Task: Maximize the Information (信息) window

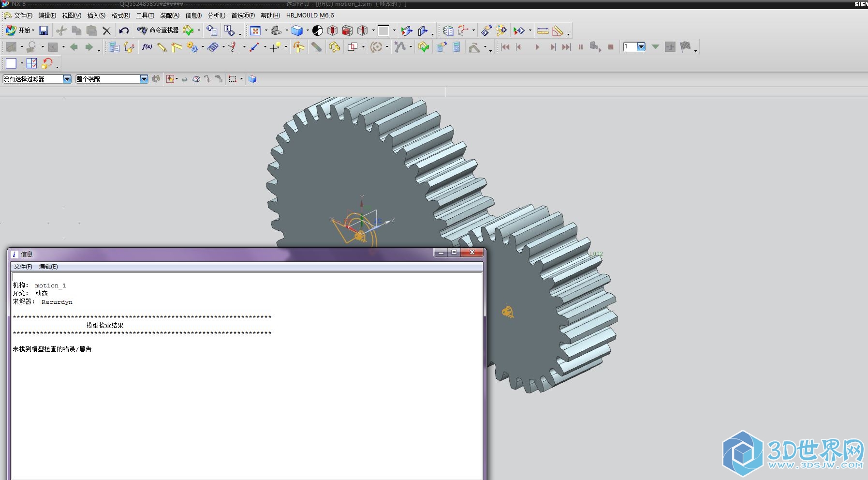Action: [454, 253]
